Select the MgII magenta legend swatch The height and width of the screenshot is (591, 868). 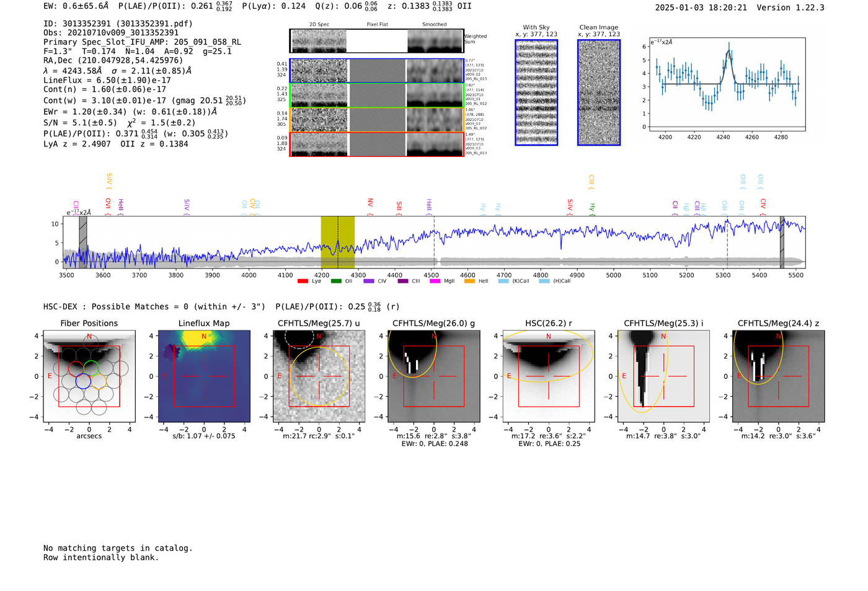[x=436, y=281]
